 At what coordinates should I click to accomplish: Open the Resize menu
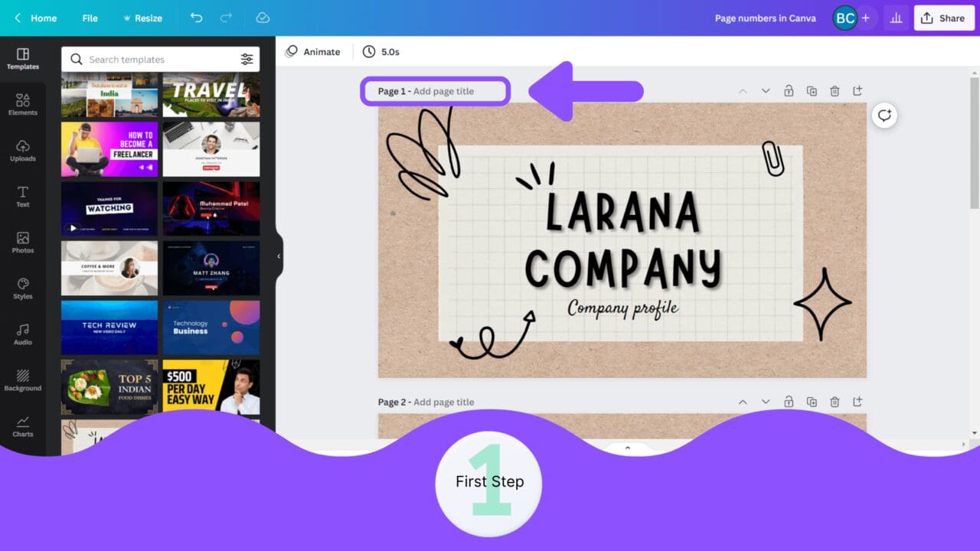pyautogui.click(x=147, y=18)
